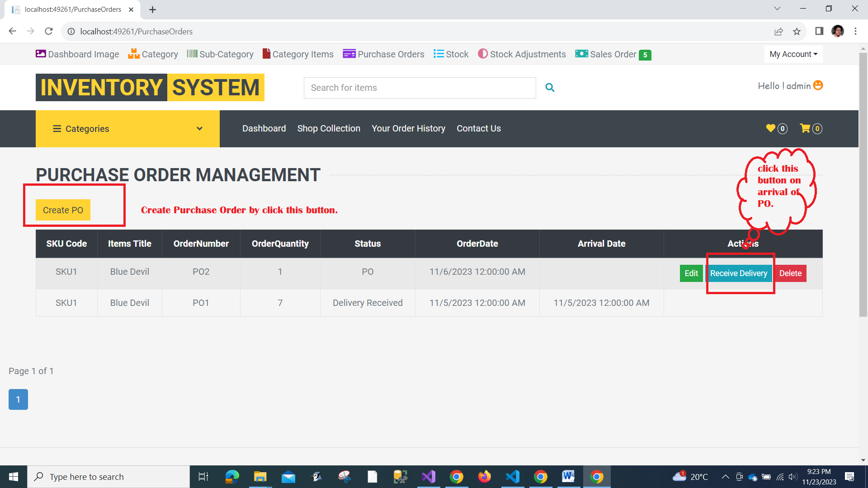
Task: Click the Stock list icon
Action: [x=438, y=54]
